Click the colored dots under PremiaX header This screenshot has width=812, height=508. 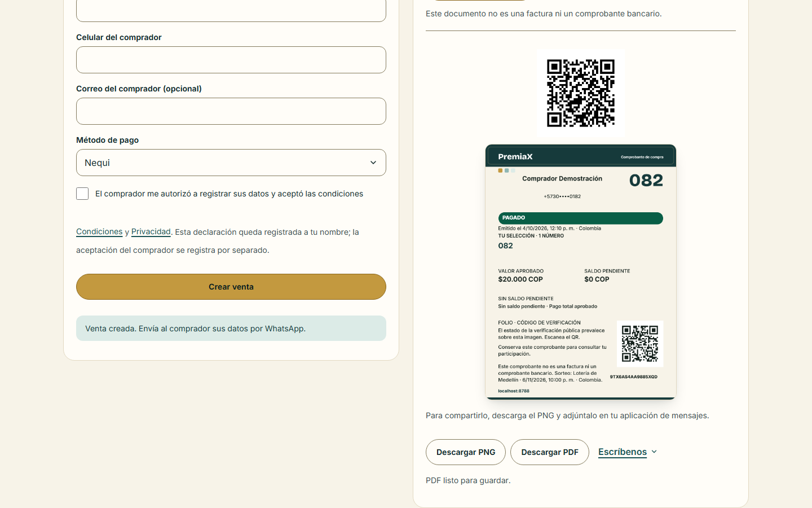tap(506, 170)
